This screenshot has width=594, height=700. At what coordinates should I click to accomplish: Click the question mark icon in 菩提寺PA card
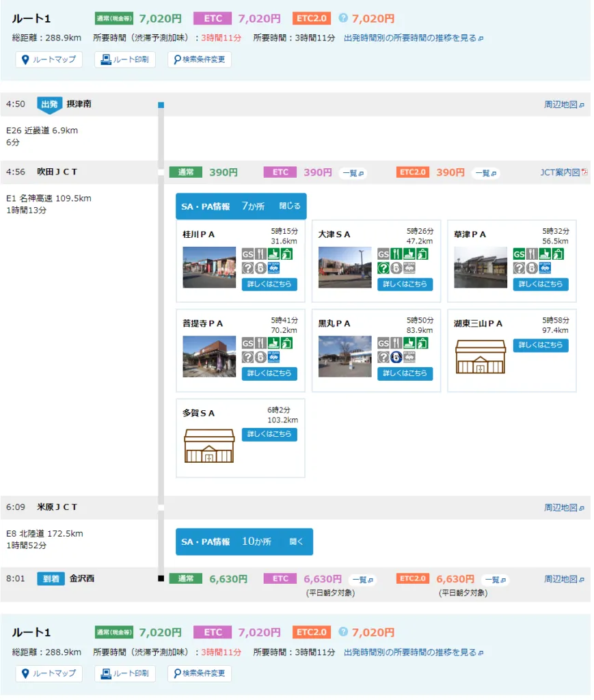(x=247, y=357)
